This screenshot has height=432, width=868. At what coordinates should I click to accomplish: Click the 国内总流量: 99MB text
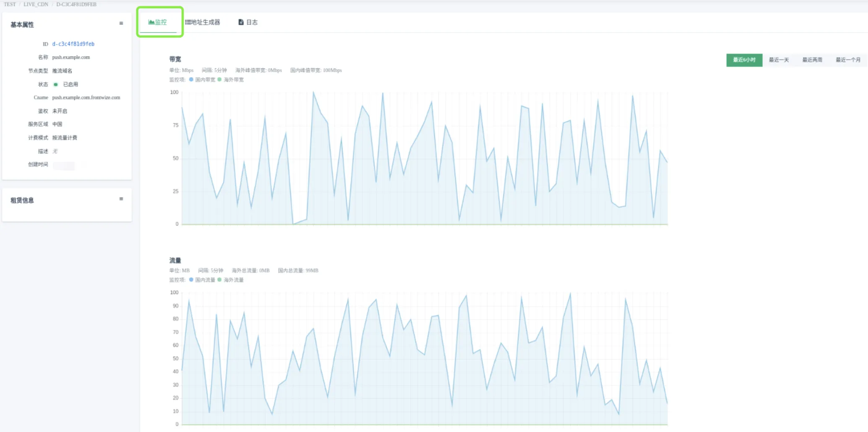298,271
